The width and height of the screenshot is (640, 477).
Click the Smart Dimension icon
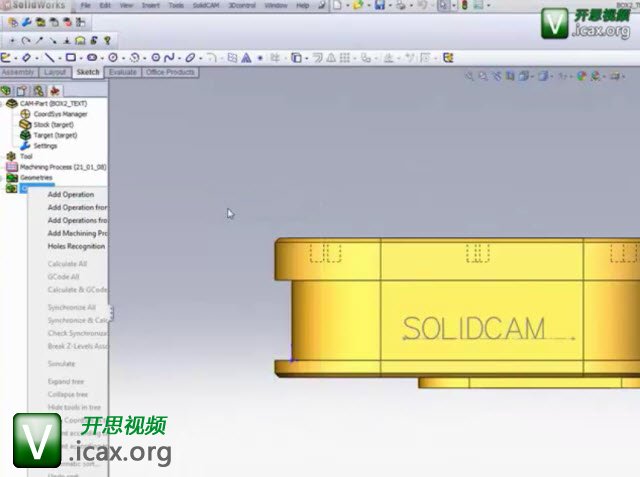[x=27, y=58]
